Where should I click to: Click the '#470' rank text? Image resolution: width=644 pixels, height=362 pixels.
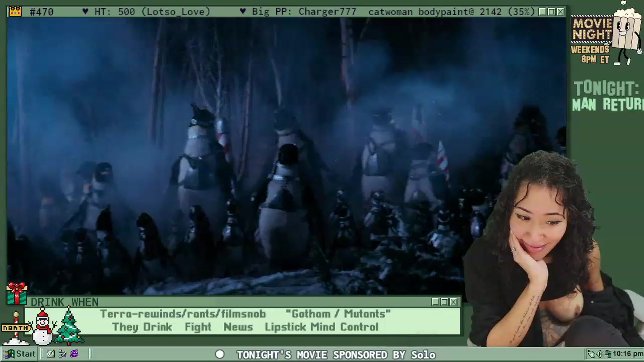[42, 12]
